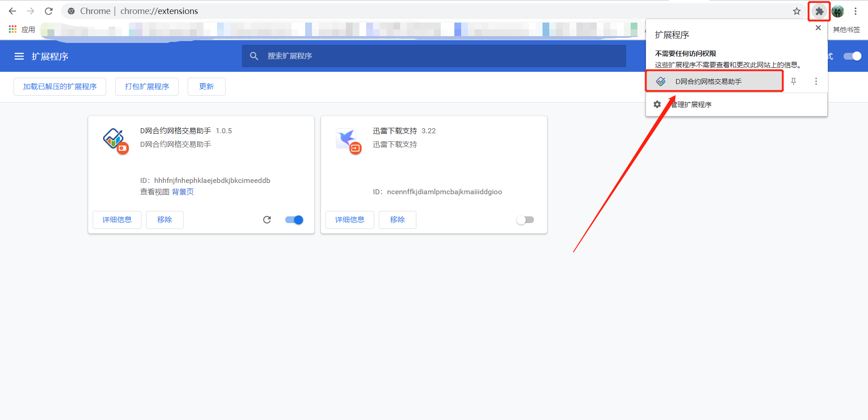Click 加载已解压的扩展程序 button
This screenshot has width=868, height=420.
click(x=60, y=87)
